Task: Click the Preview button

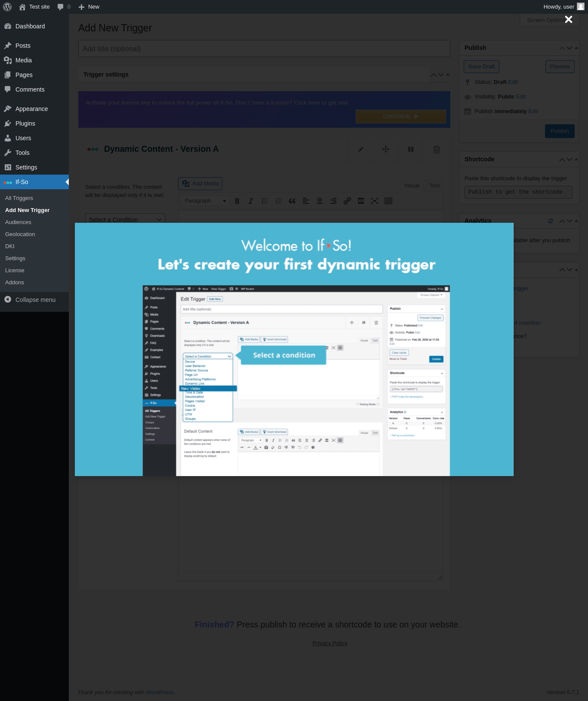Action: coord(560,67)
